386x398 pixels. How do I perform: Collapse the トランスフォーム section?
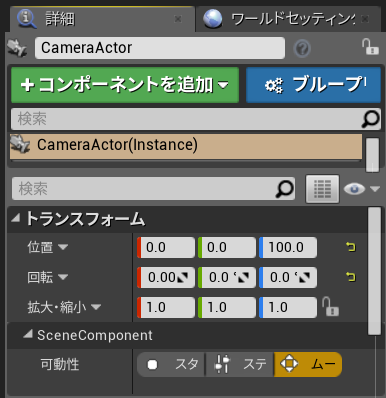(15, 219)
